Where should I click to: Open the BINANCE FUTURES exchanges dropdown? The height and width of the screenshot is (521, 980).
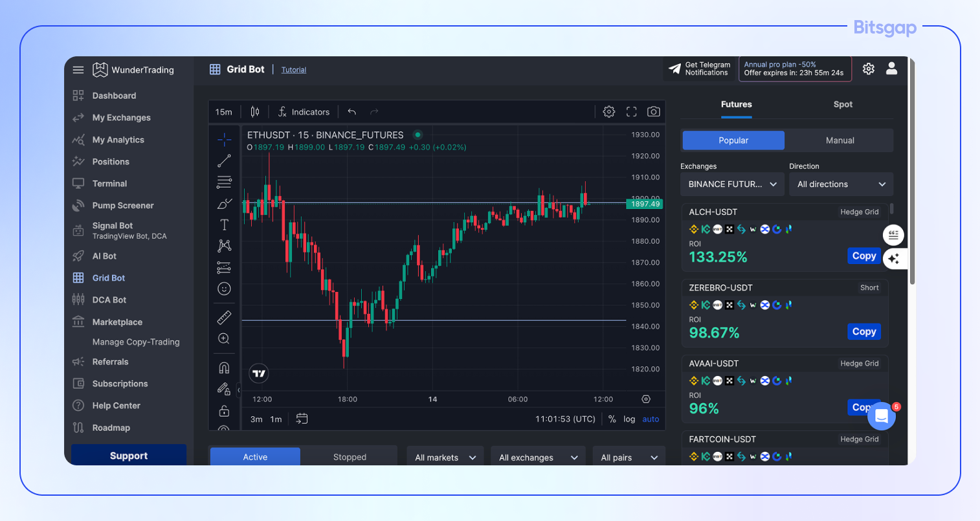coord(731,184)
